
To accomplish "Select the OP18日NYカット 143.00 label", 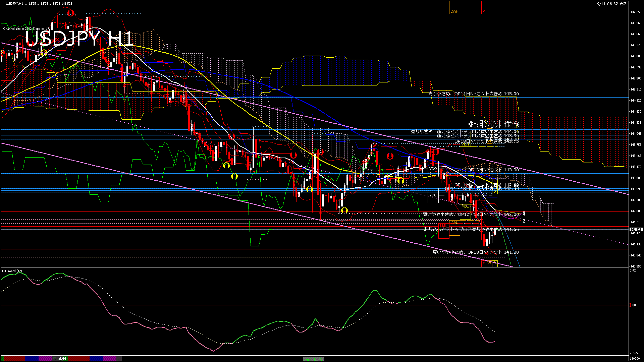I will 493,170.
